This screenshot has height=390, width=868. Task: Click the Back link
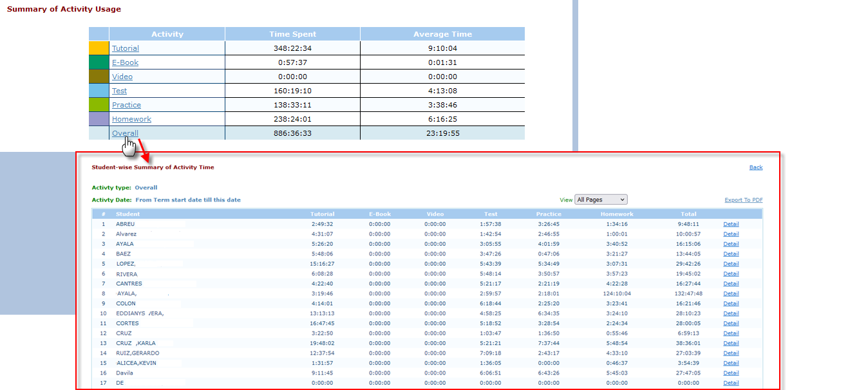(755, 167)
